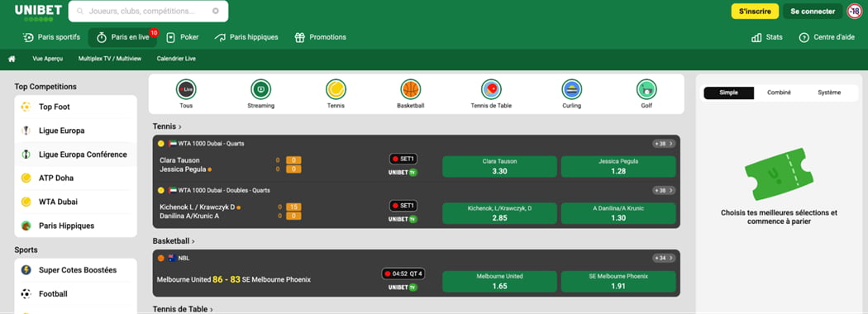Select the Tous live filter icon

tap(187, 88)
